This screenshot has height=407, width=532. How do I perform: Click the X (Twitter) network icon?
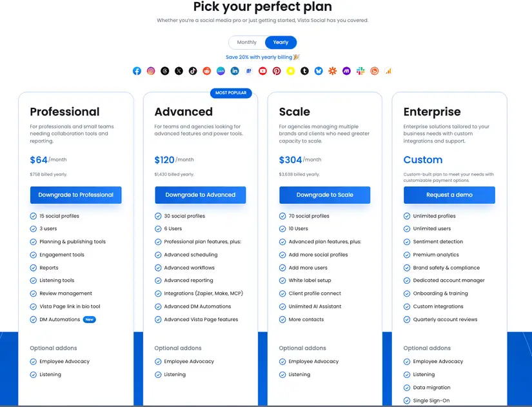(178, 71)
